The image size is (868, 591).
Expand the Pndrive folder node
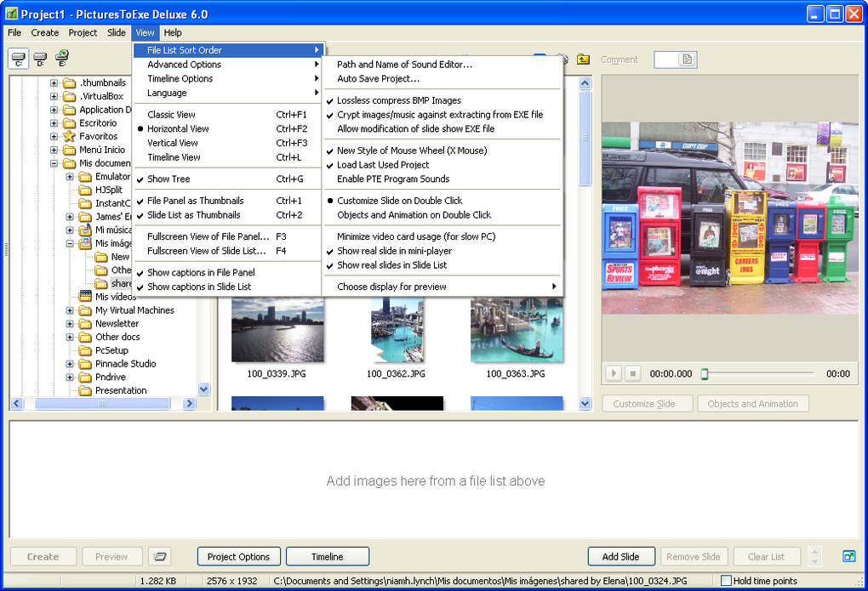pos(71,378)
